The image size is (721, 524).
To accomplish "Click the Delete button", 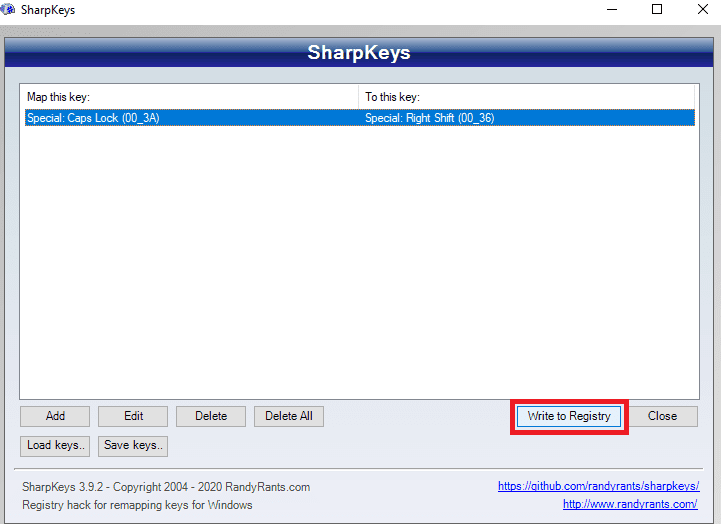I will (x=211, y=416).
